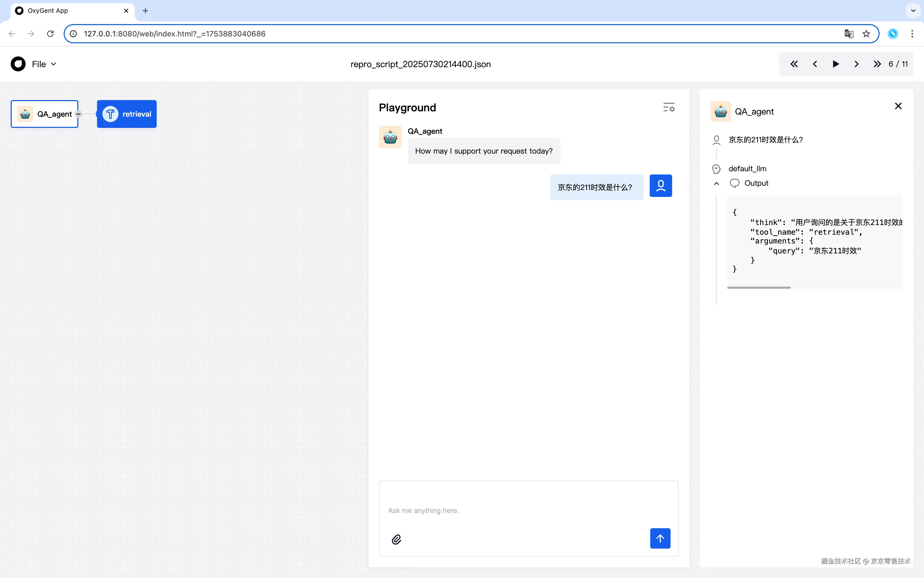The height and width of the screenshot is (578, 924).
Task: Open the File dropdown menu
Action: coord(44,64)
